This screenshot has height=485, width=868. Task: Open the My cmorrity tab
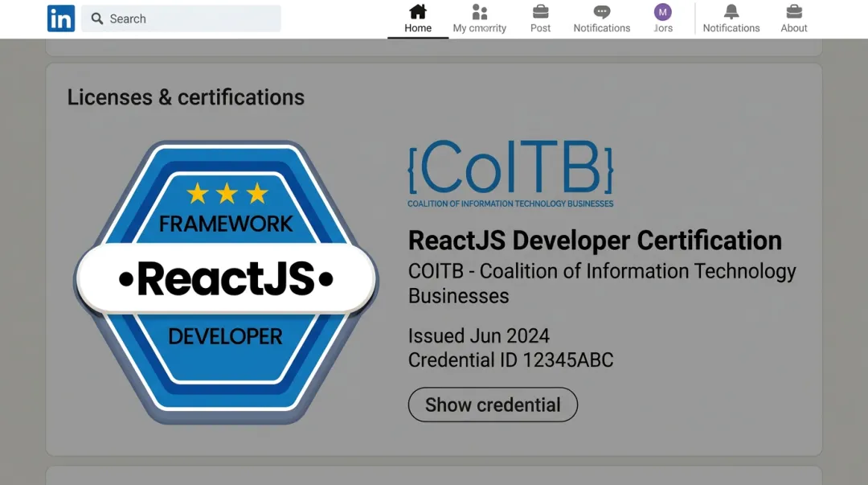(x=479, y=19)
